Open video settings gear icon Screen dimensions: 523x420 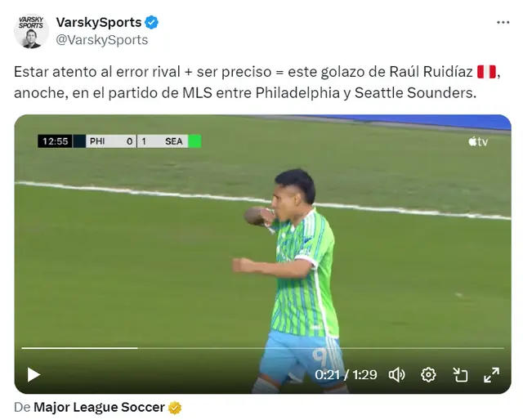click(428, 374)
